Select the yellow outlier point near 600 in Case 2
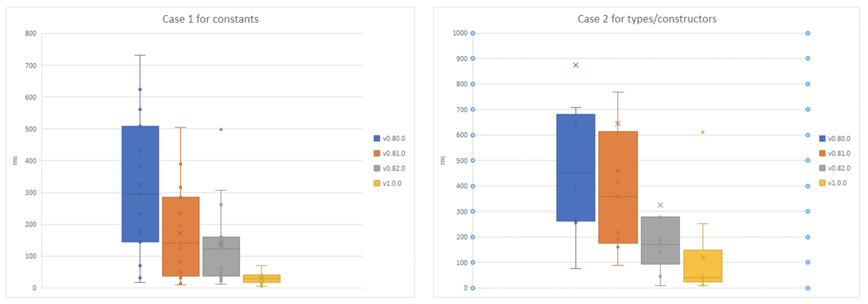 pyautogui.click(x=703, y=132)
